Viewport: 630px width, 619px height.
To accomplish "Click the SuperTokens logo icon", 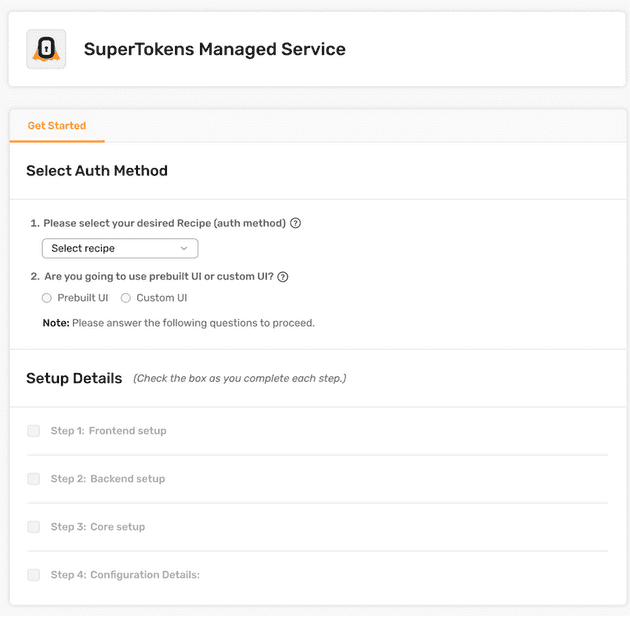I will (x=46, y=49).
